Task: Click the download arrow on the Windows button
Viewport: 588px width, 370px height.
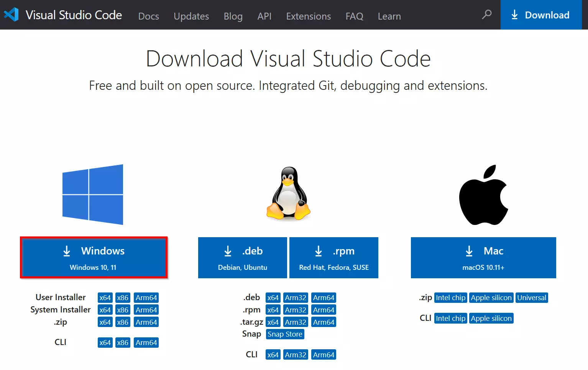Action: click(x=67, y=251)
